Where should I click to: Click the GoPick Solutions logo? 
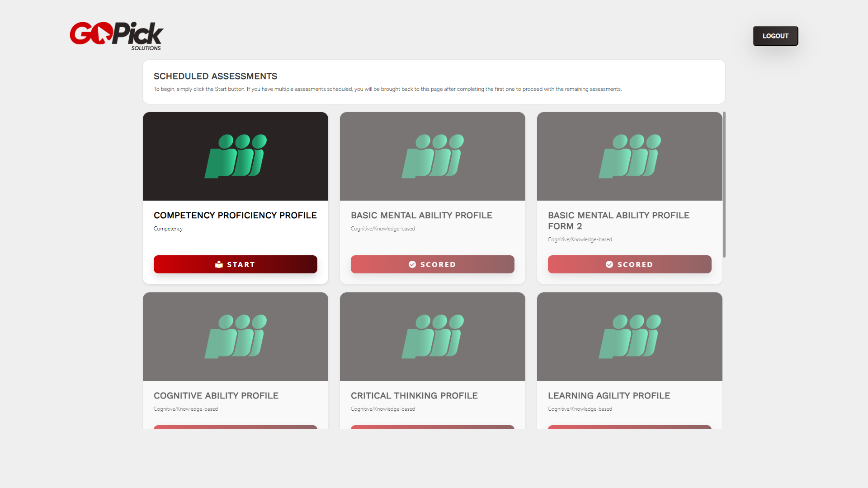click(x=116, y=35)
